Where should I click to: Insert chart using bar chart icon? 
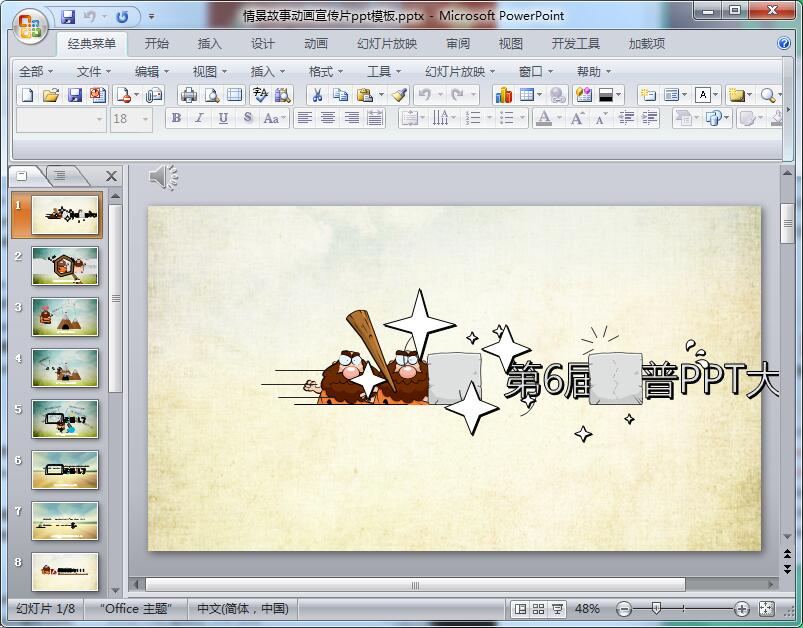point(503,95)
